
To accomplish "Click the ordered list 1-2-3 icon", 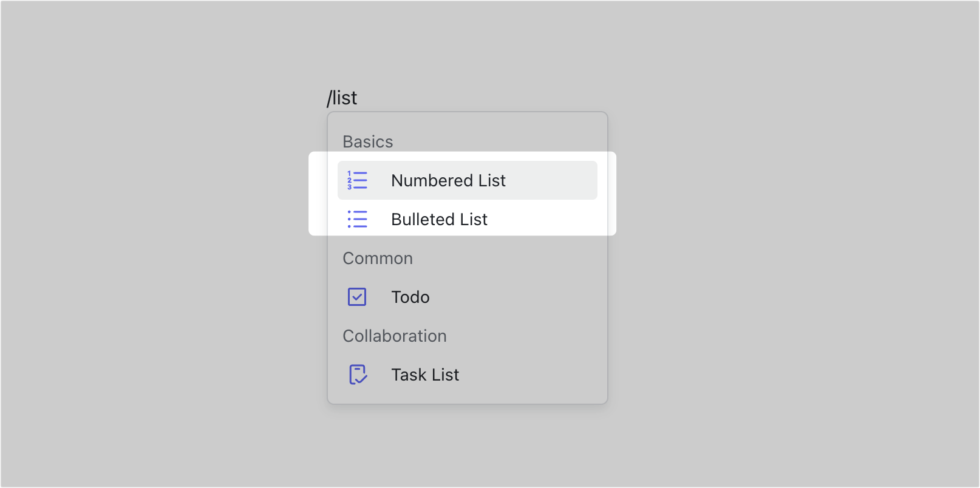I will coord(357,180).
